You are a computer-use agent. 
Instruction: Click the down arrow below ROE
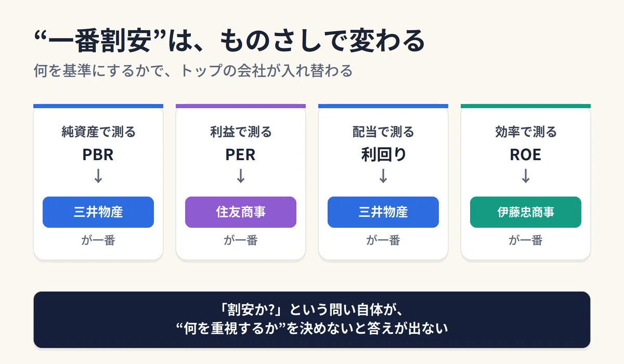(526, 176)
